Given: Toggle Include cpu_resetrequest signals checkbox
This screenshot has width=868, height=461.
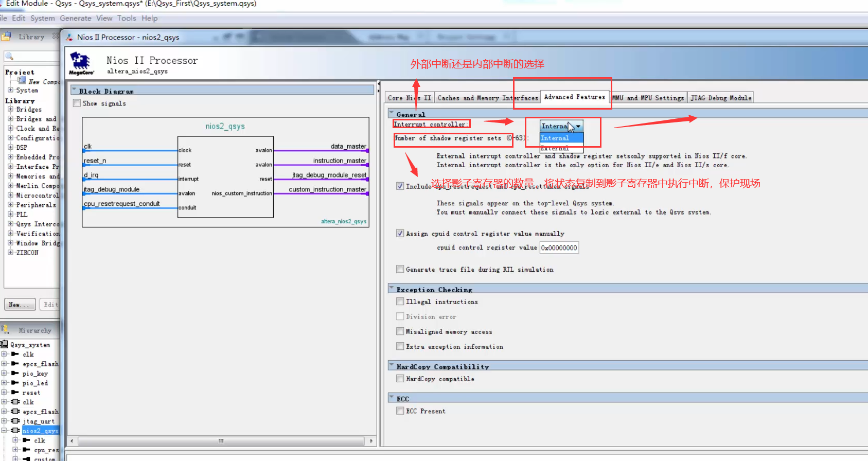Looking at the screenshot, I should [x=400, y=186].
